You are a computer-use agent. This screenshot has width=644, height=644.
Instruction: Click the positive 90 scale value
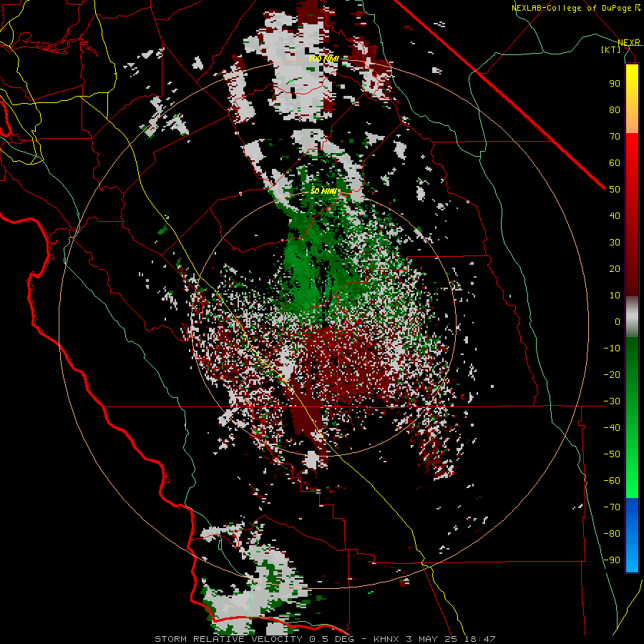(615, 84)
